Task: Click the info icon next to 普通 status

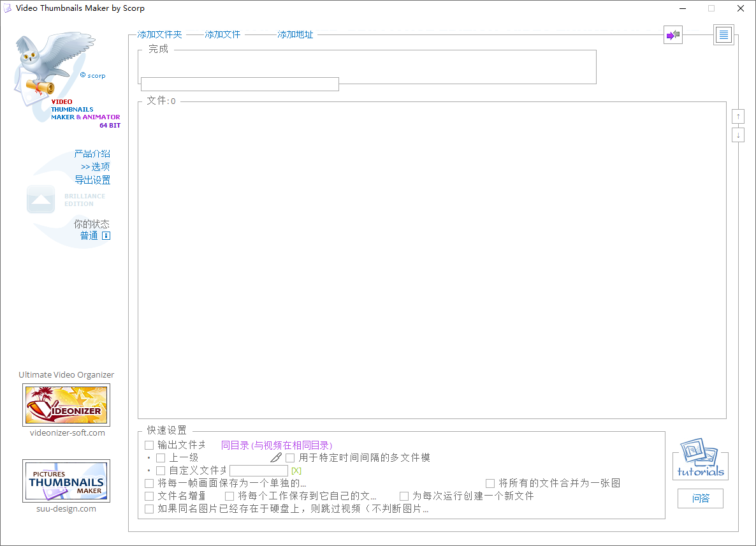Action: pos(106,235)
